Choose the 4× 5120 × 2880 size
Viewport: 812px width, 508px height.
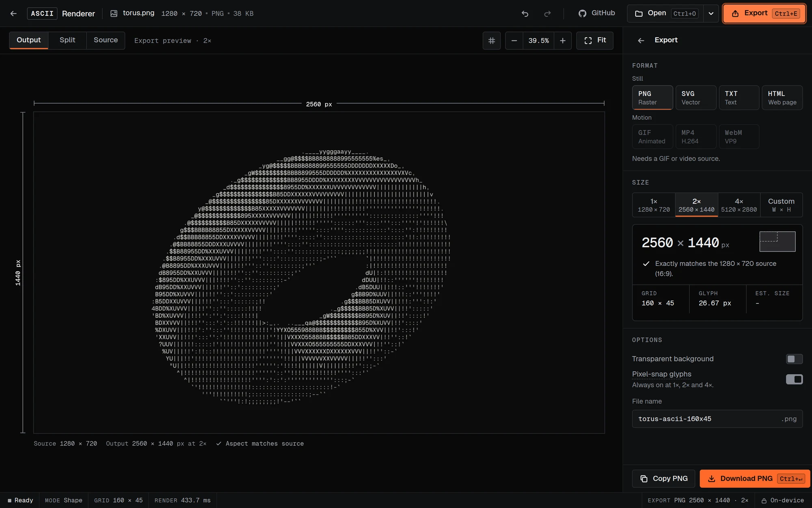coord(739,205)
